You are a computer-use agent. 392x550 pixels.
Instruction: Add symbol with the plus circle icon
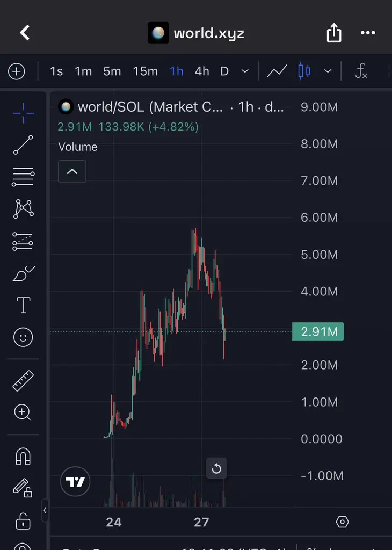17,71
